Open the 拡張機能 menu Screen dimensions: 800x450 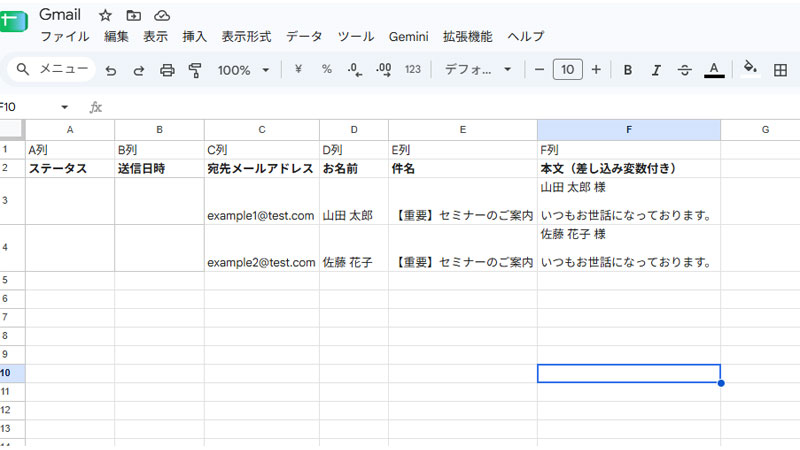[468, 37]
